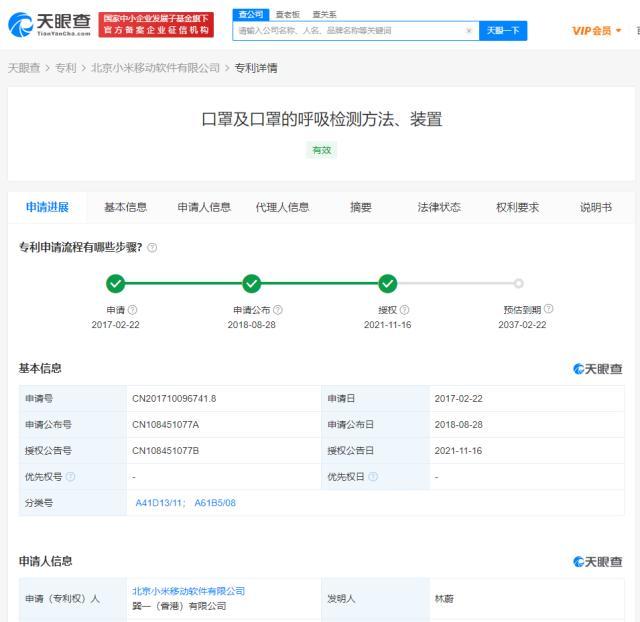The height and width of the screenshot is (622, 640).
Task: Go to 天眼查 breadcrumb home
Action: (x=24, y=68)
